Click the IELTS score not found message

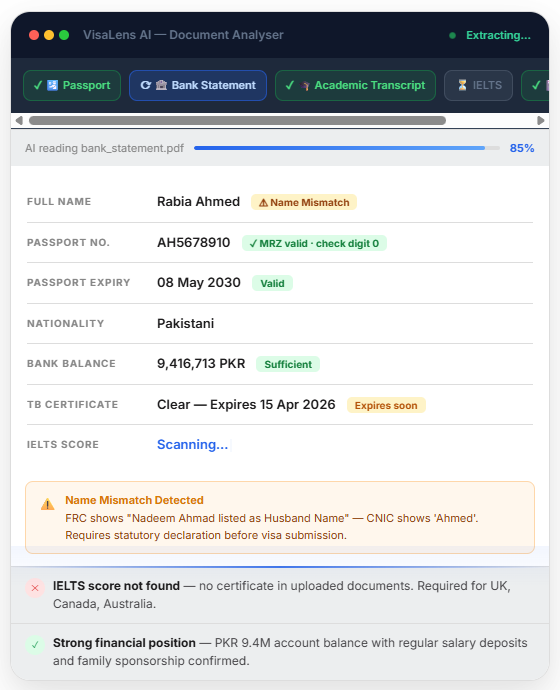click(282, 595)
